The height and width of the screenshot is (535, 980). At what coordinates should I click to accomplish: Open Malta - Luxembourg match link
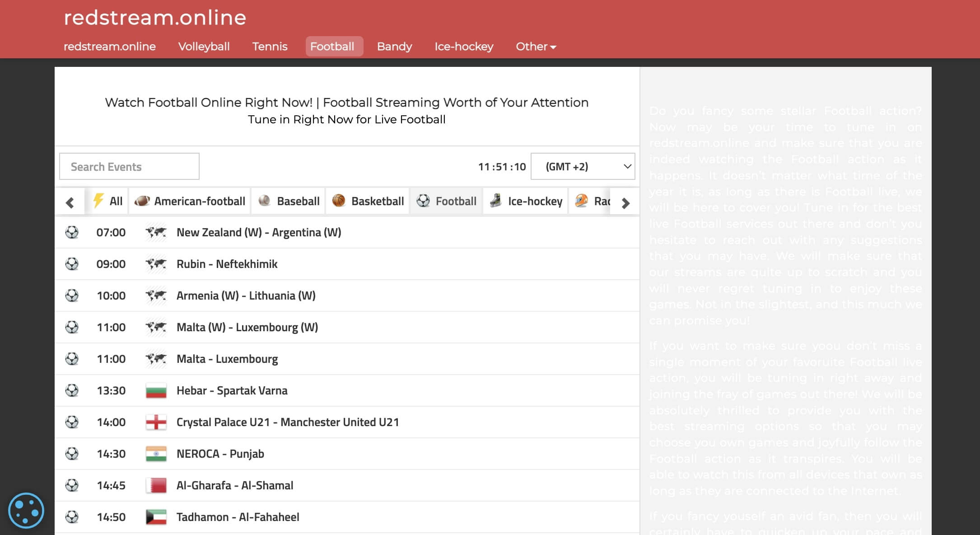pyautogui.click(x=227, y=359)
